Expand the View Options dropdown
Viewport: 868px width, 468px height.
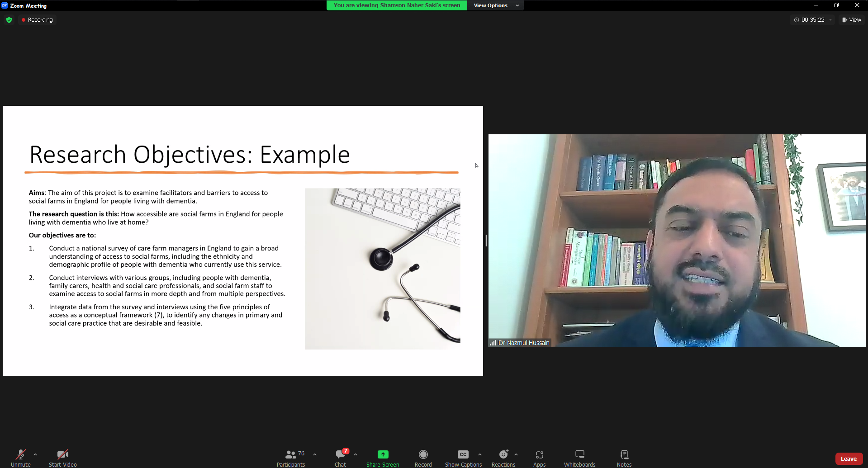tap(496, 5)
